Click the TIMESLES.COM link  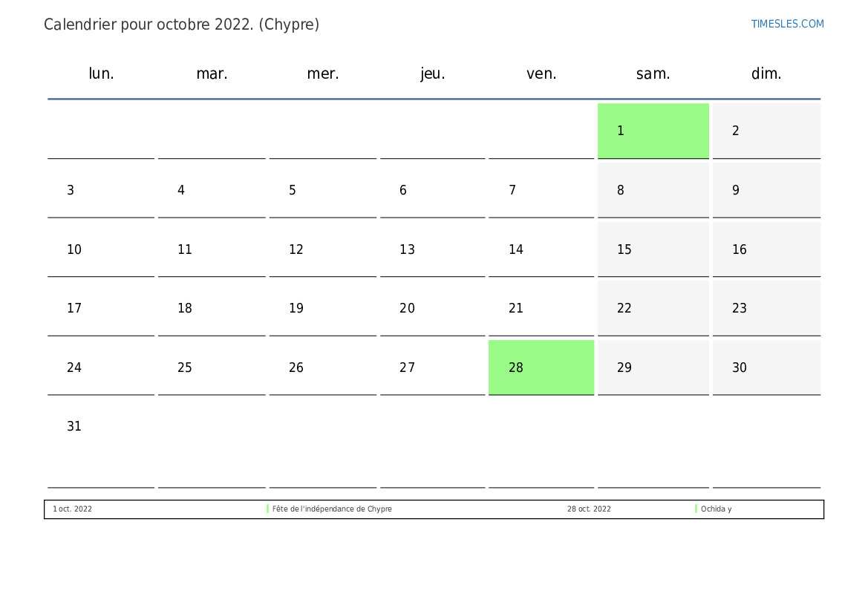pos(787,24)
